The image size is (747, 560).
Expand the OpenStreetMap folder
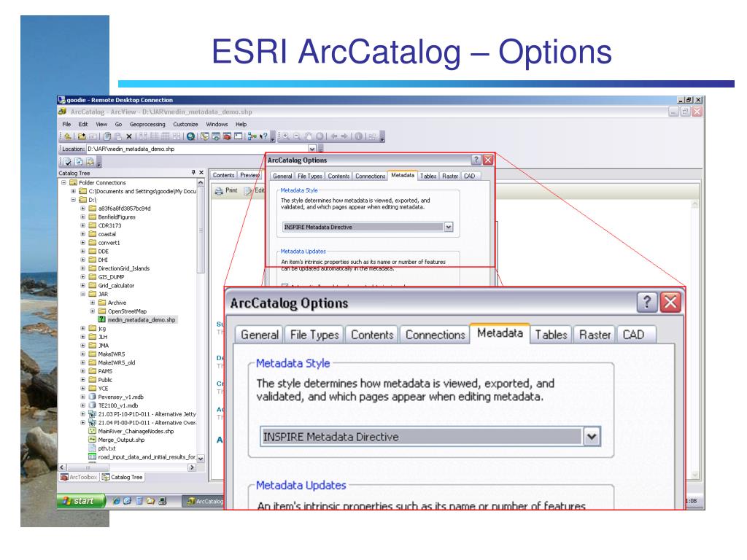[x=93, y=311]
